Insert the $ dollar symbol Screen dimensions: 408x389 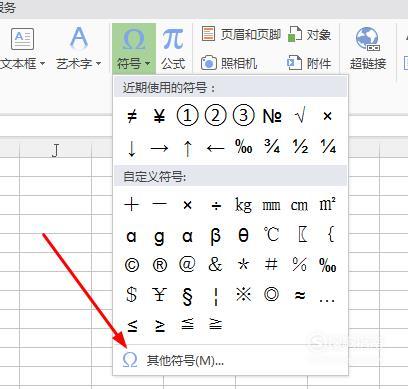pos(131,295)
